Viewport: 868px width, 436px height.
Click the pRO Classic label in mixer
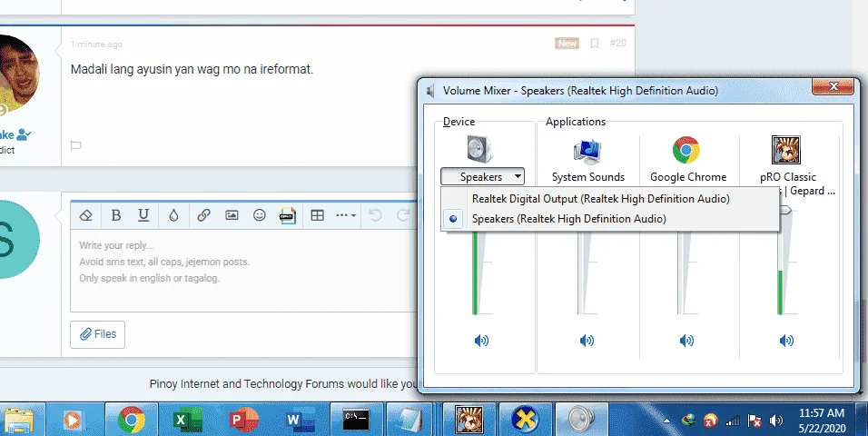788,177
